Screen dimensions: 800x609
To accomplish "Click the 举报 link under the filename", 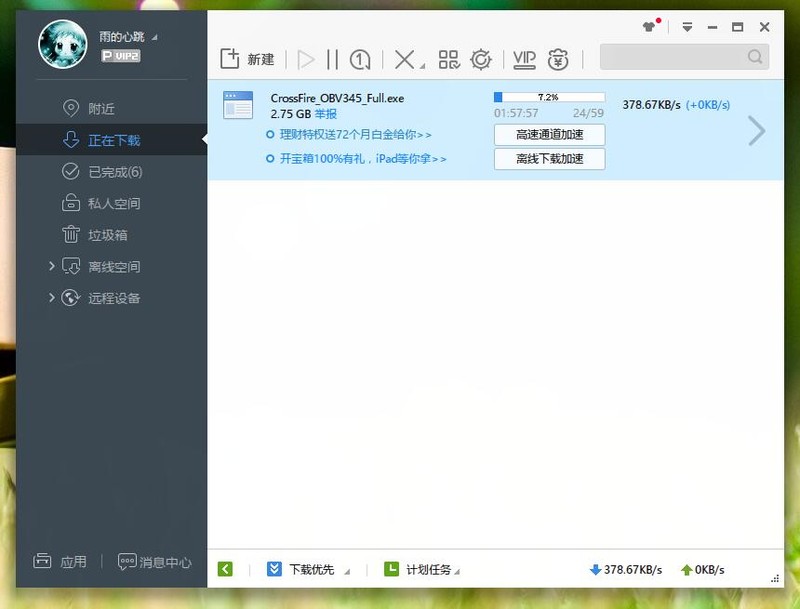I will [326, 114].
